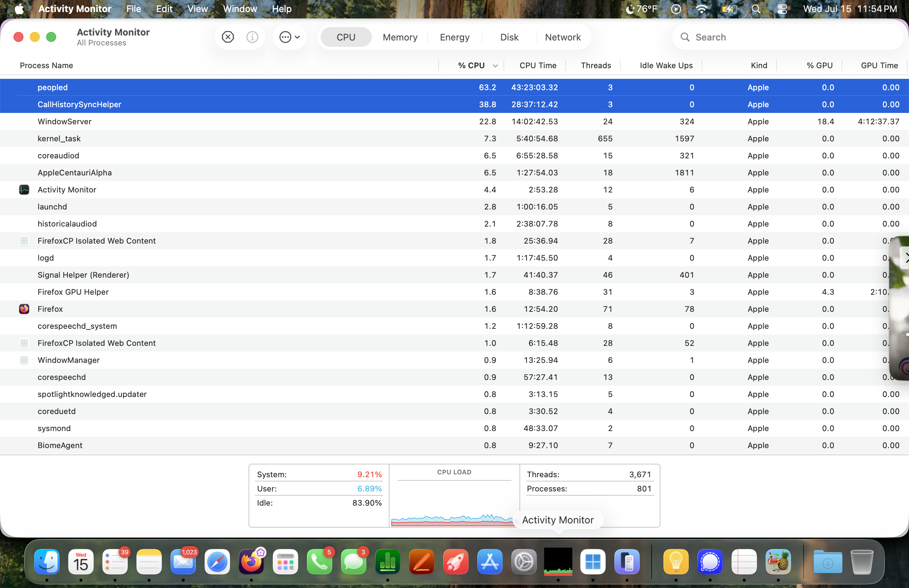Select the CallHistorySyncHelper process row
The height and width of the screenshot is (588, 909).
454,104
